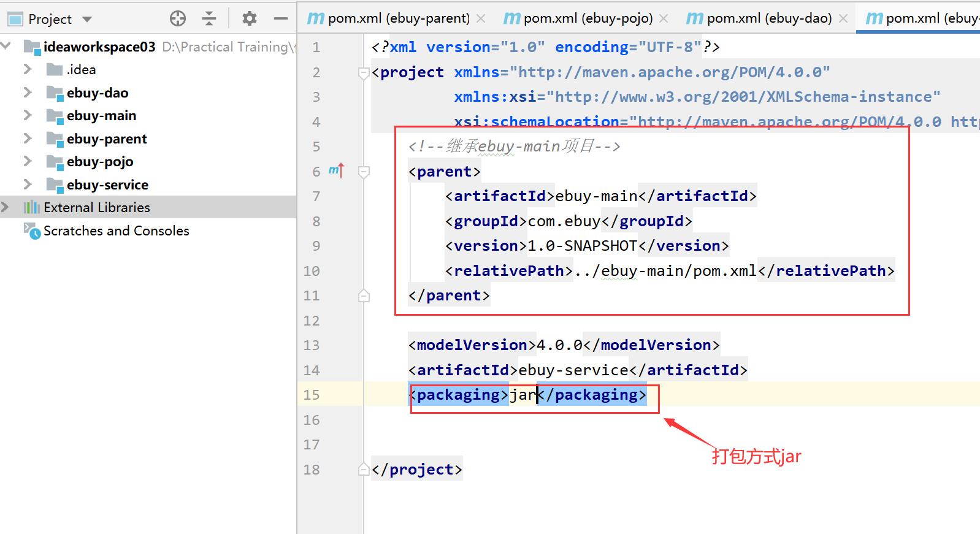The image size is (980, 534).
Task: Select Scratches and Consoles item
Action: pos(117,231)
